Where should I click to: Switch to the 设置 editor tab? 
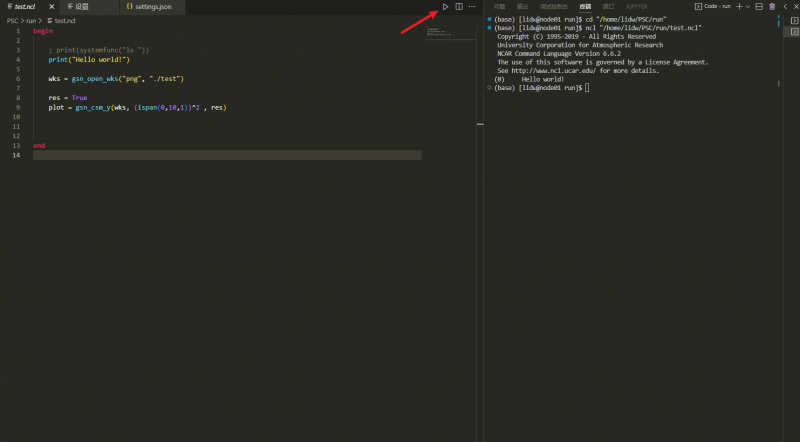point(82,7)
